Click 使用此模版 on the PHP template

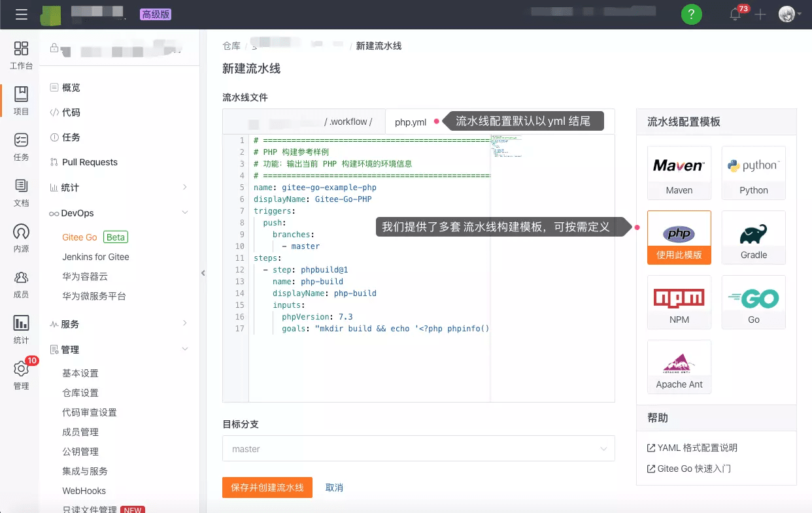[x=679, y=255]
